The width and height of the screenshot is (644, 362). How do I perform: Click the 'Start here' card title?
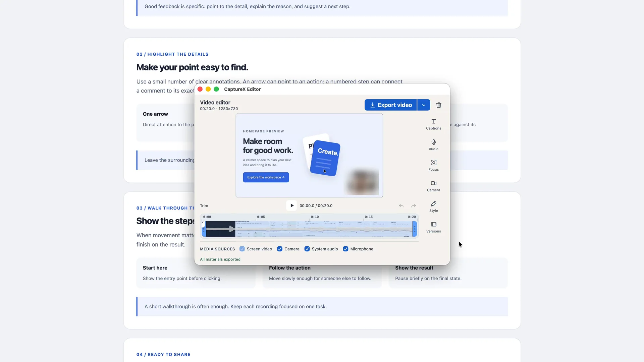pos(155,268)
